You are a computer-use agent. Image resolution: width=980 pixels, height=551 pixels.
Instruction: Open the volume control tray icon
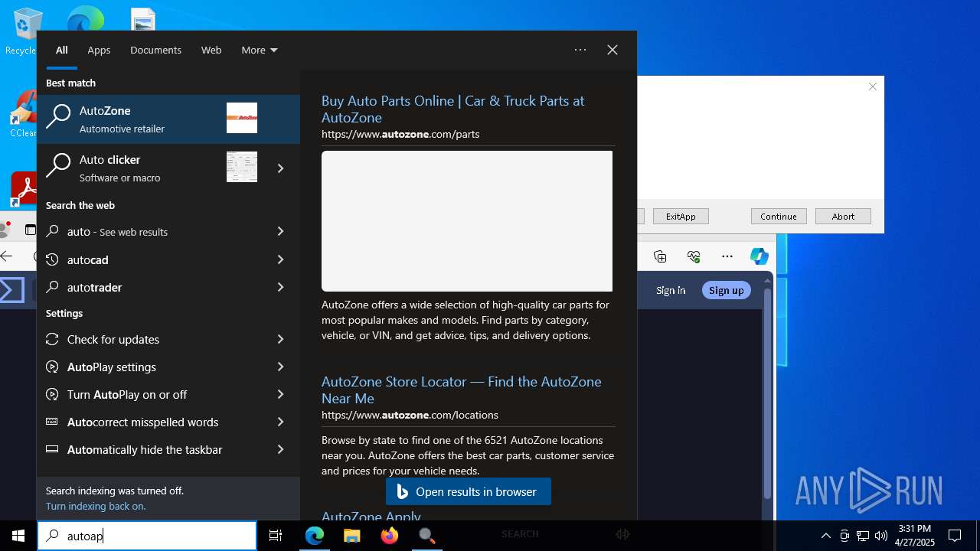pos(881,536)
